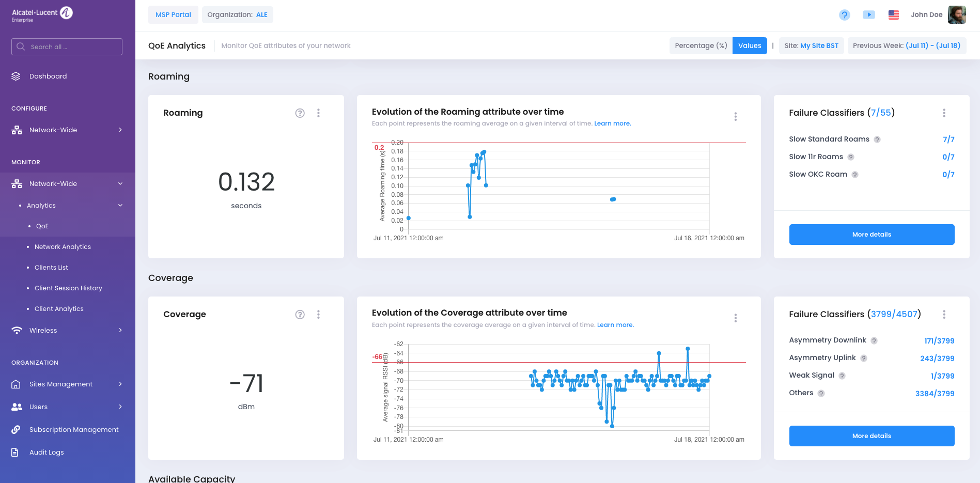
Task: Click the US flag language icon
Action: [x=894, y=15]
